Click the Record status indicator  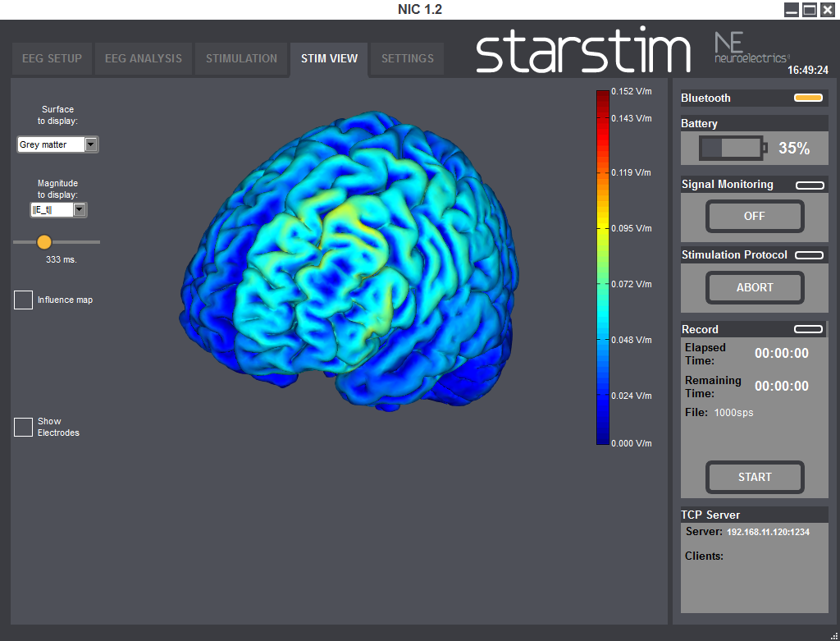(x=808, y=329)
